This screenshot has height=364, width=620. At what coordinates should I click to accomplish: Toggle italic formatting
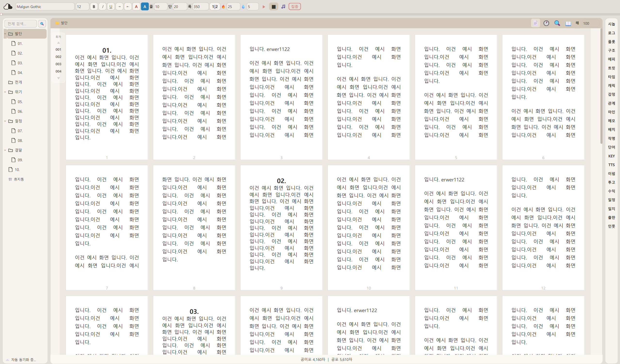(102, 7)
